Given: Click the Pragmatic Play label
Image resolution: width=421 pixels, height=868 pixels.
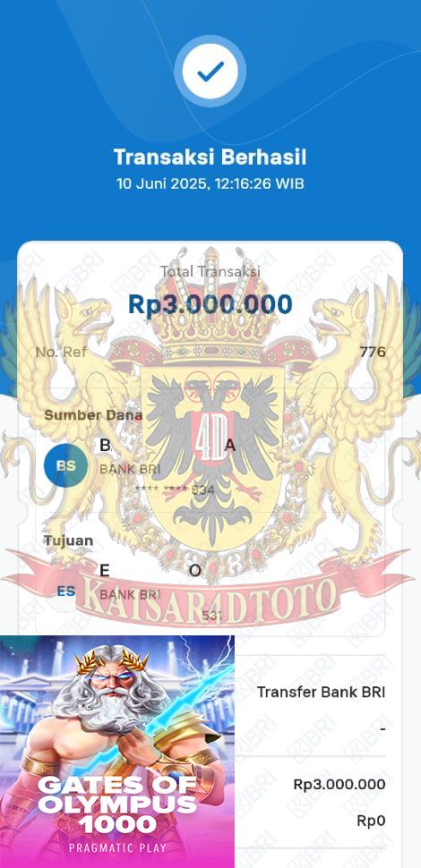Looking at the screenshot, I should click(x=117, y=847).
